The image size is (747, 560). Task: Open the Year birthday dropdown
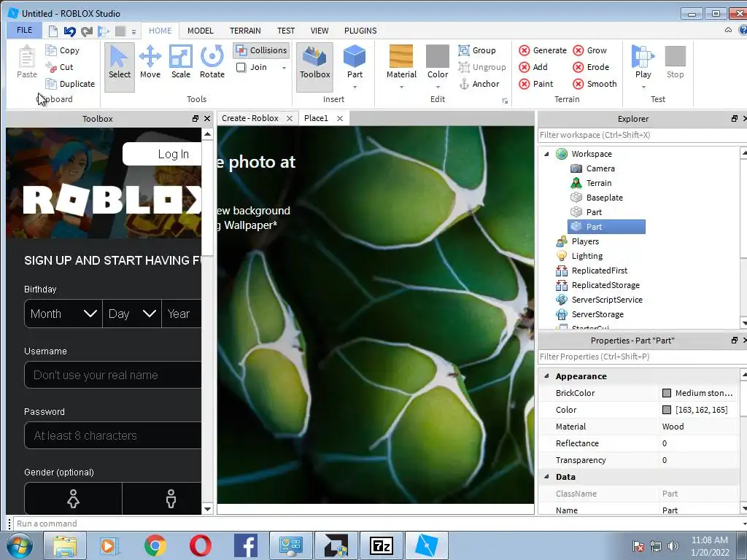182,314
